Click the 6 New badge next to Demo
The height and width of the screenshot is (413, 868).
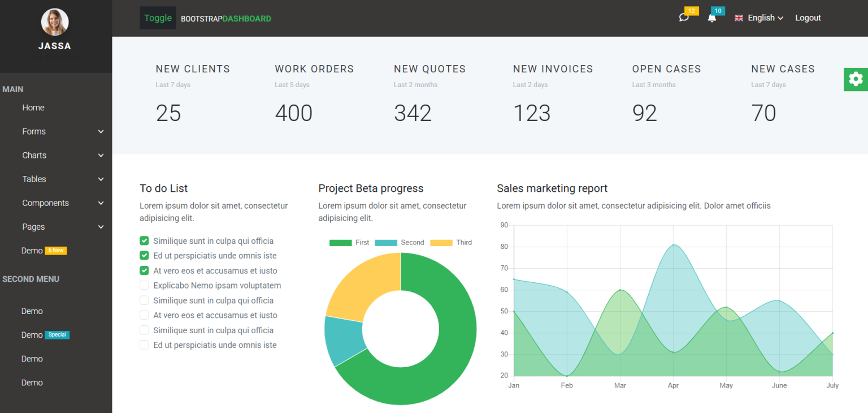pos(56,250)
